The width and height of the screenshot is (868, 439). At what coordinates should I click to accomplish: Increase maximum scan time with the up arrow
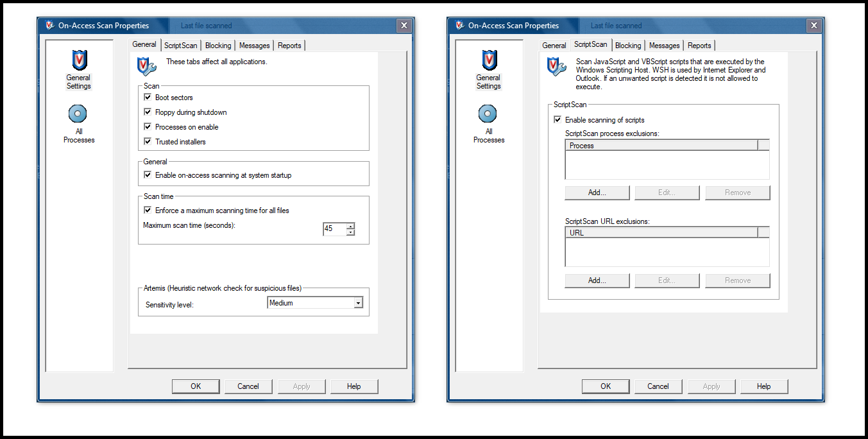[x=350, y=226]
